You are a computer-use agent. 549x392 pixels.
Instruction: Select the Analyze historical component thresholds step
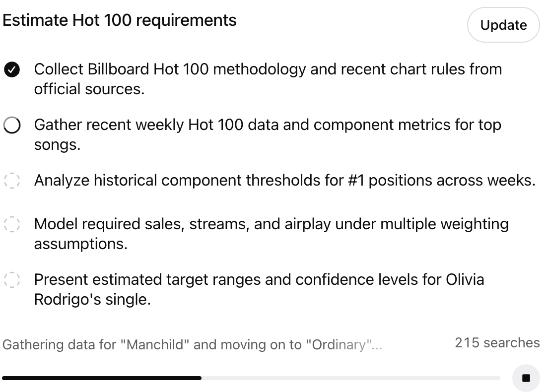tap(284, 181)
